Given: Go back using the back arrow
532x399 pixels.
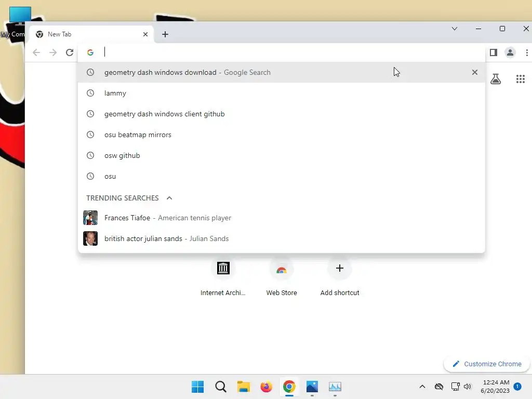Looking at the screenshot, I should point(36,52).
